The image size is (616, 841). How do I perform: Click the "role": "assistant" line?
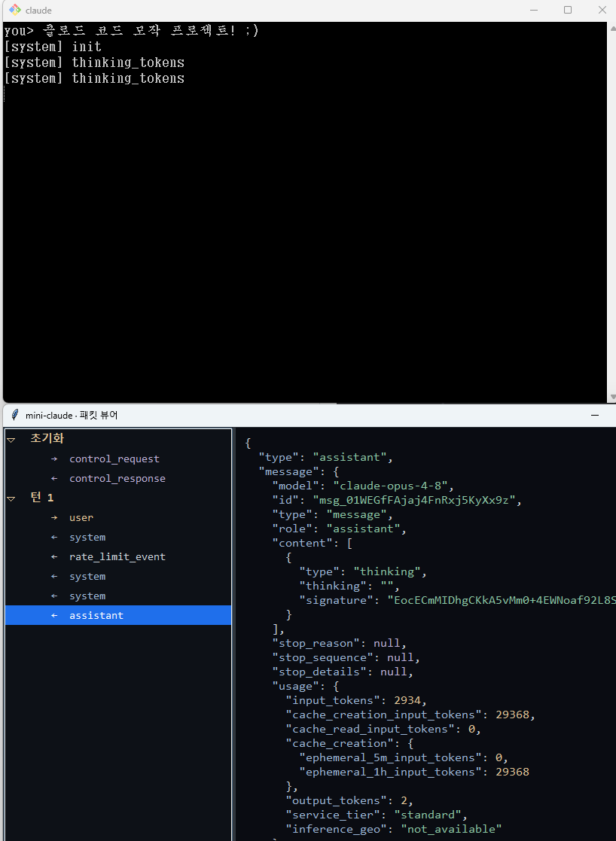click(x=339, y=529)
